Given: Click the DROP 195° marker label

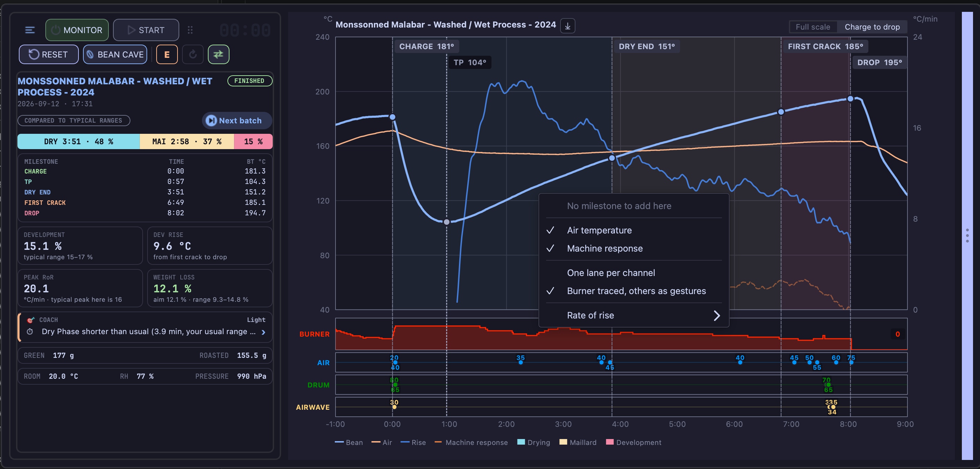Looking at the screenshot, I should 879,62.
